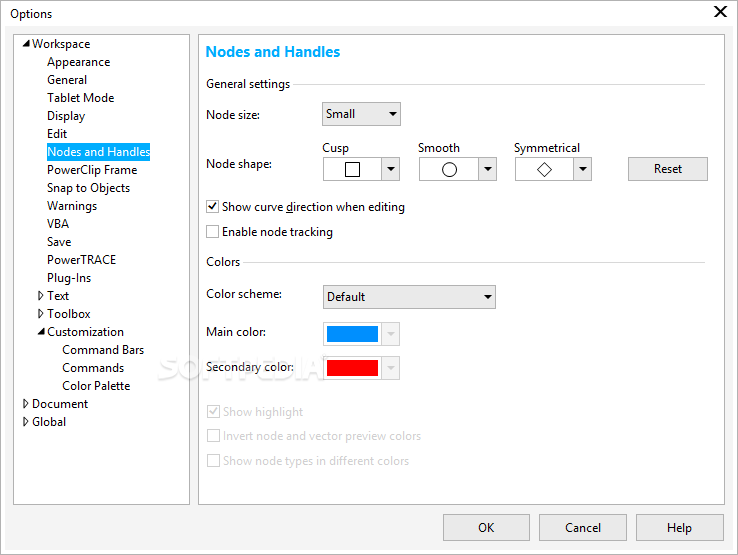Viewport: 738px width, 555px height.
Task: Open the Smooth node shape dropdown arrow
Action: pos(488,169)
